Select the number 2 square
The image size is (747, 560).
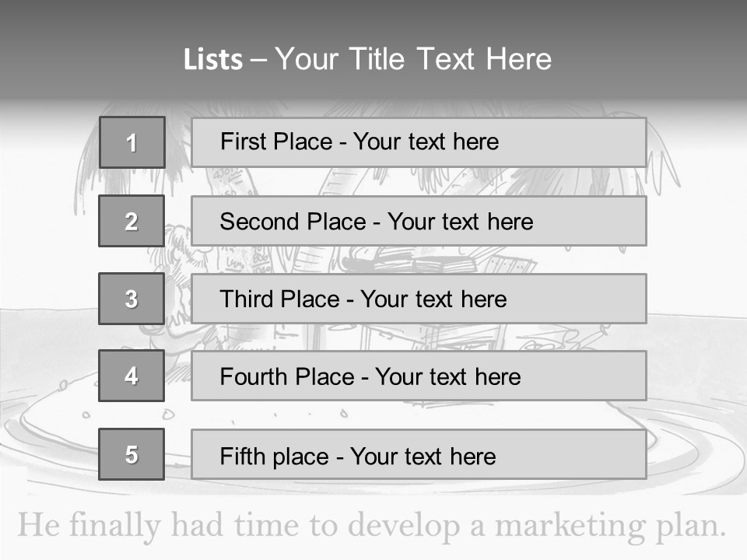coord(132,221)
